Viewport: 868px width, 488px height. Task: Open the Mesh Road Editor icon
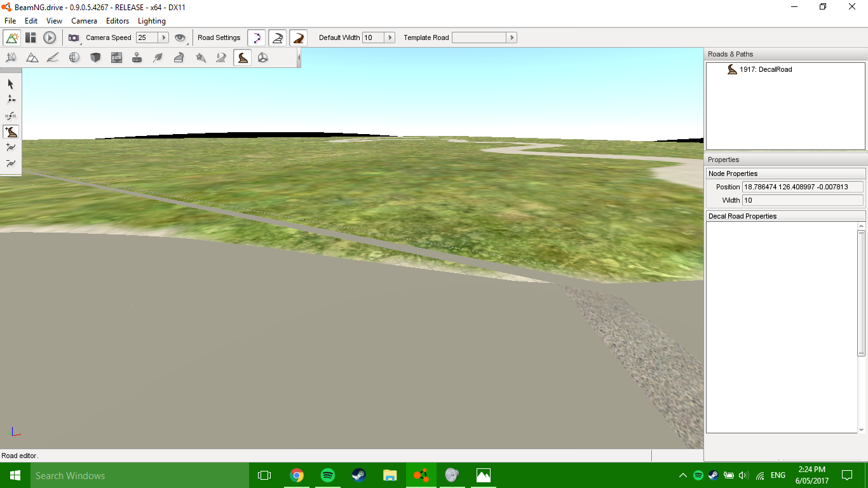coord(179,57)
